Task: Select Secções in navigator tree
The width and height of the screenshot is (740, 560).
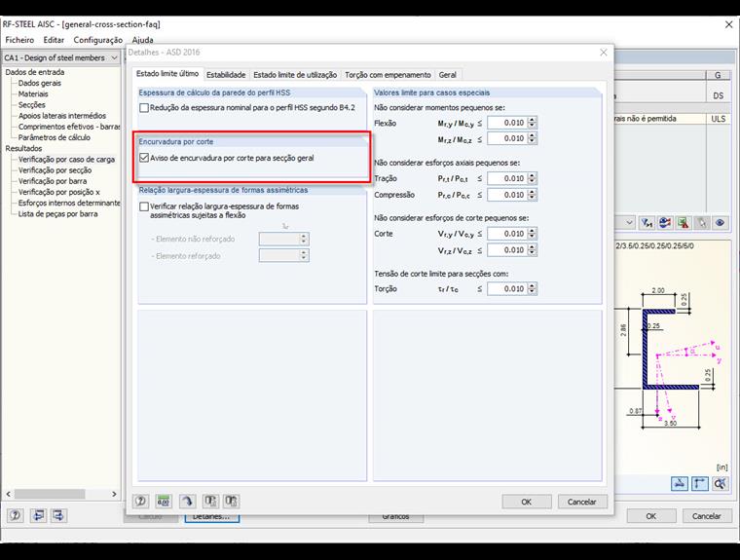Action: [31, 105]
